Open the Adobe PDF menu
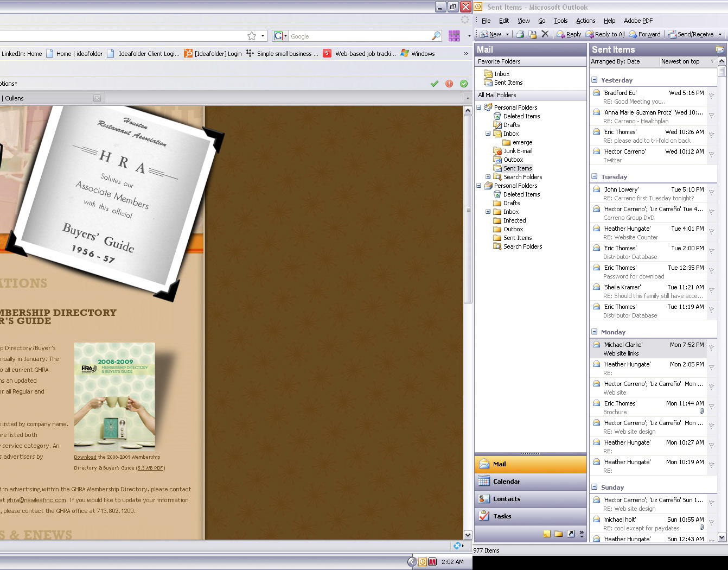Screen dimensions: 728x570 tap(638, 21)
